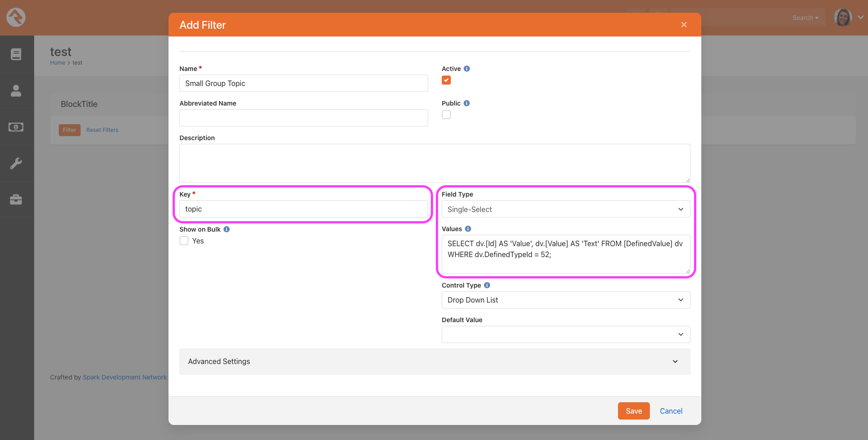The image size is (868, 440).
Task: Focus the Name input field
Action: pos(304,83)
